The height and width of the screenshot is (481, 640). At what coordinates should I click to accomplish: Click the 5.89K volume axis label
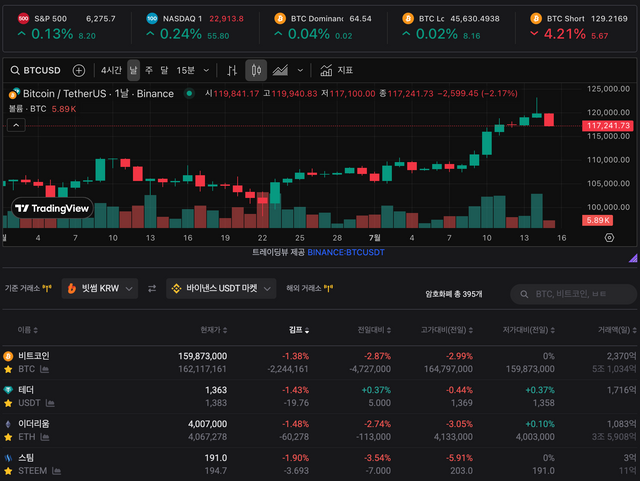click(597, 220)
